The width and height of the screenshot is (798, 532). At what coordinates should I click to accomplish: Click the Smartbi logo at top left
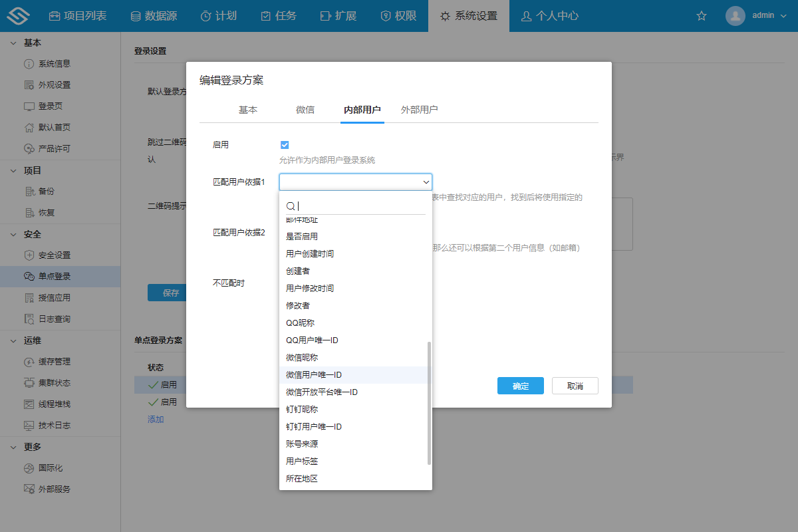pyautogui.click(x=19, y=15)
